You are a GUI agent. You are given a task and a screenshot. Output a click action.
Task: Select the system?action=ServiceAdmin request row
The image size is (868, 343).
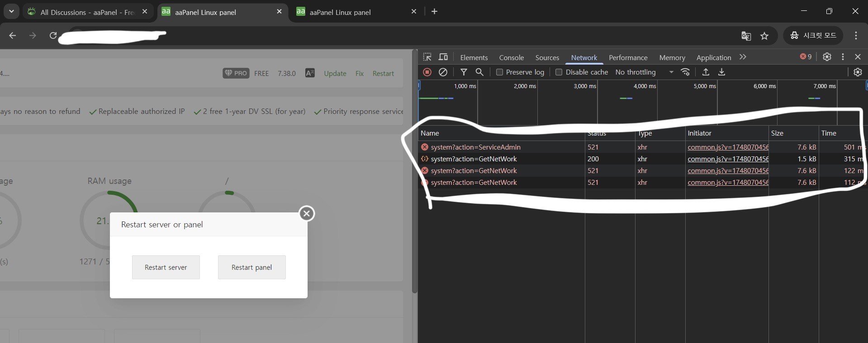475,147
